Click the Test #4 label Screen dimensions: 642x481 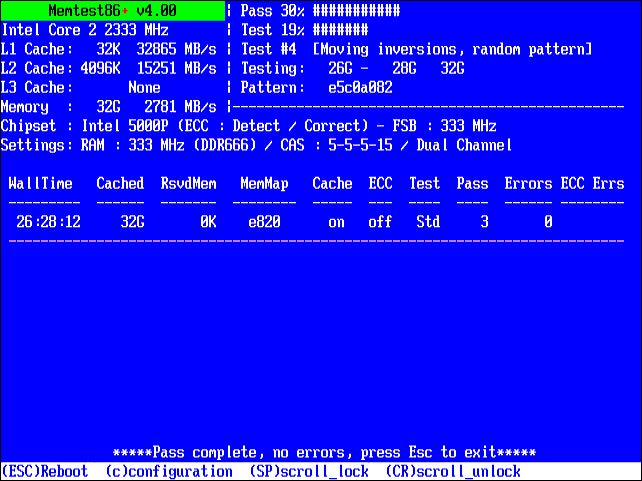[269, 49]
